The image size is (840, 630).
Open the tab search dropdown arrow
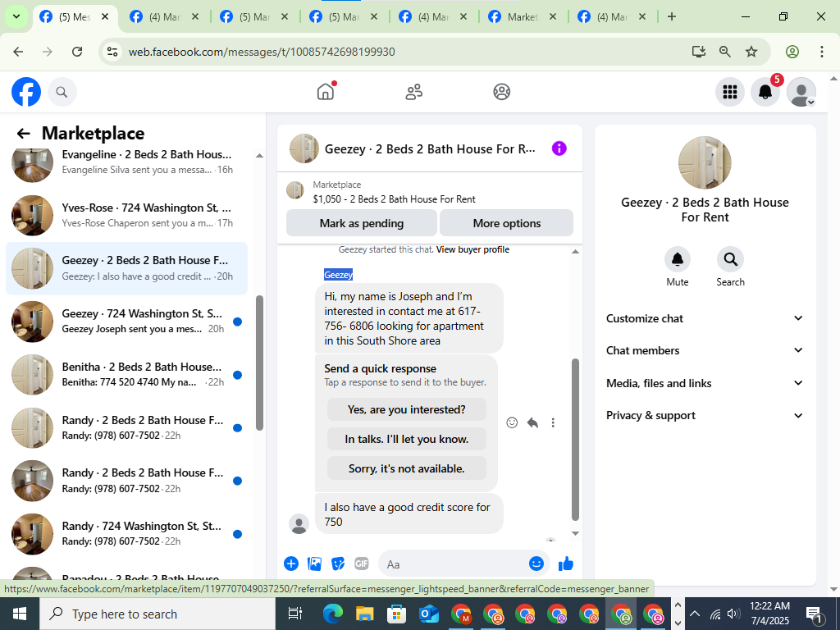(x=16, y=16)
